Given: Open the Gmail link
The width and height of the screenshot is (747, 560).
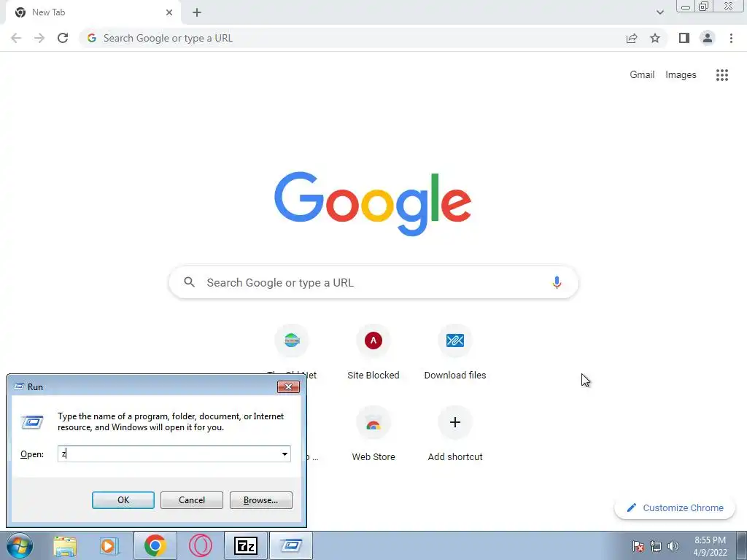Looking at the screenshot, I should (x=642, y=75).
